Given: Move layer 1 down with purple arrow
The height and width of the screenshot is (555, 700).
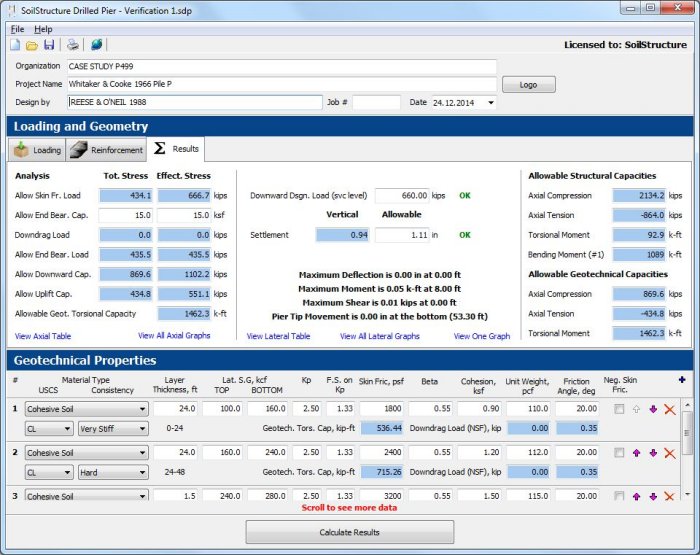Looking at the screenshot, I should pyautogui.click(x=653, y=409).
